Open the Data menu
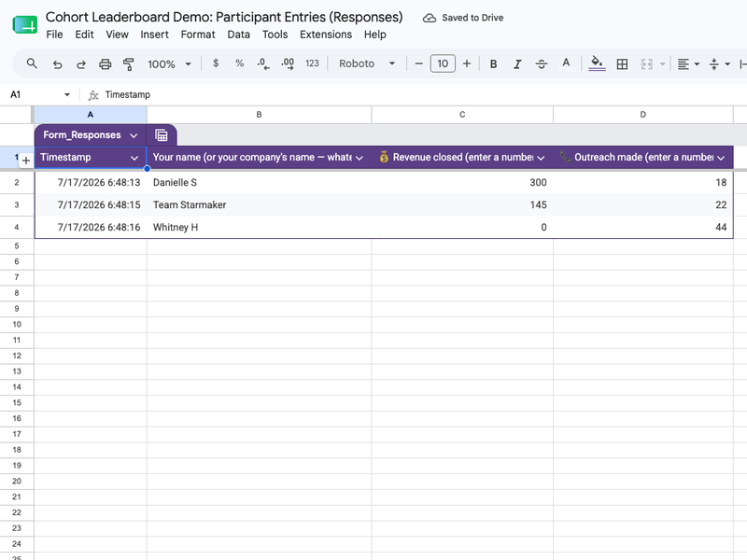 (238, 35)
